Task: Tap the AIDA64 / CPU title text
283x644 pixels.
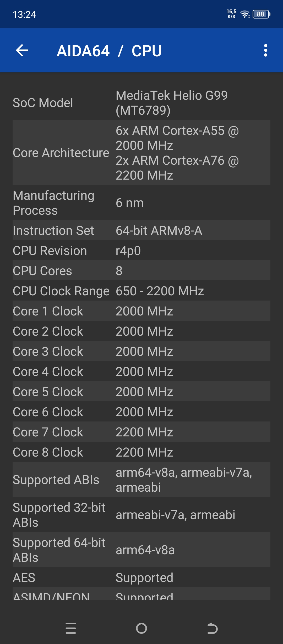Action: (109, 51)
